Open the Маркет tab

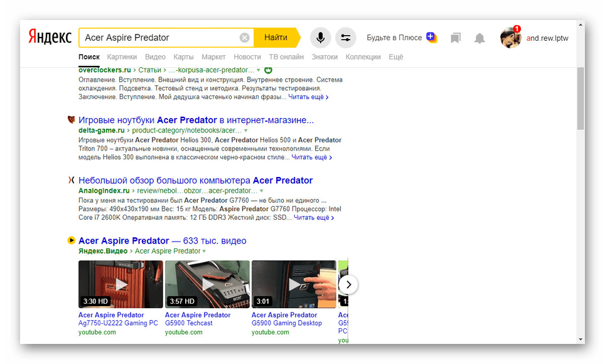213,56
